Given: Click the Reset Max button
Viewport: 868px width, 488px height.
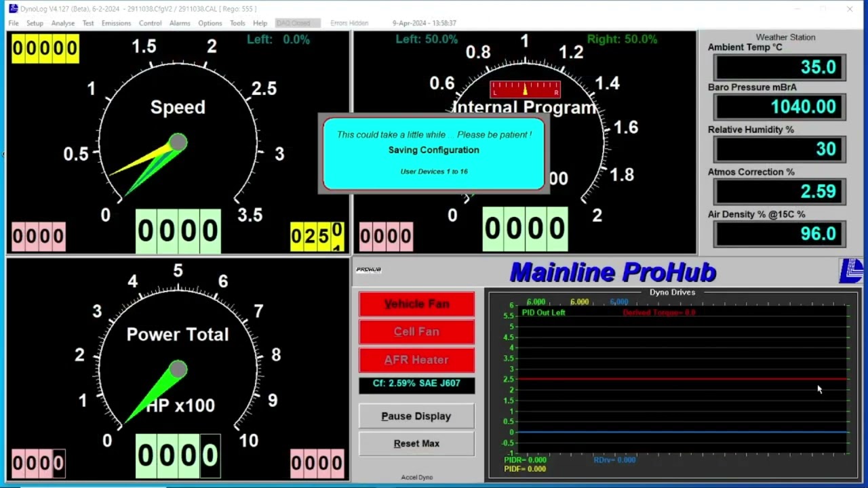Looking at the screenshot, I should click(x=416, y=443).
